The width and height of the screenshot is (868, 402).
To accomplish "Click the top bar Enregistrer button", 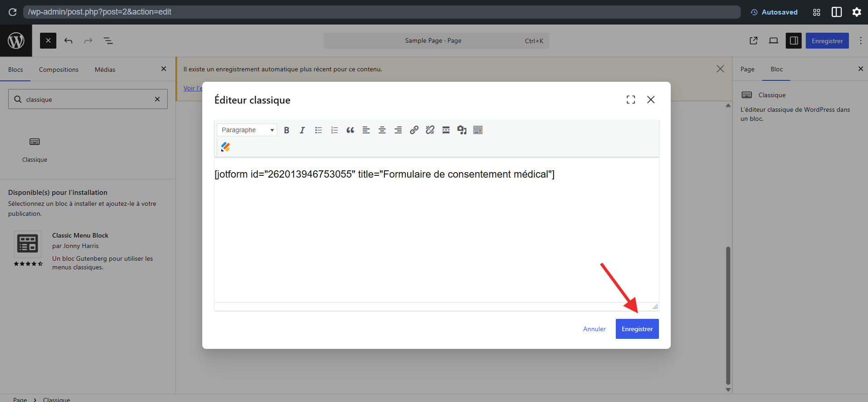I will pyautogui.click(x=827, y=40).
